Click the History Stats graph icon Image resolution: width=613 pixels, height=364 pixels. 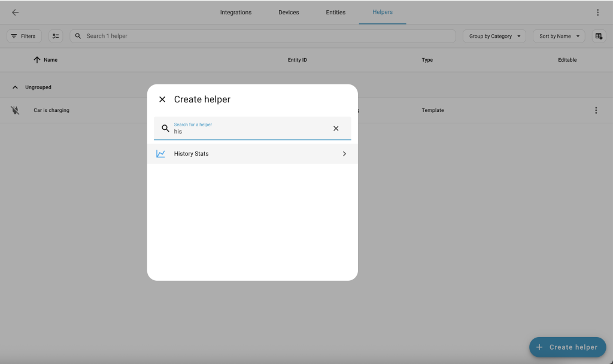point(161,154)
